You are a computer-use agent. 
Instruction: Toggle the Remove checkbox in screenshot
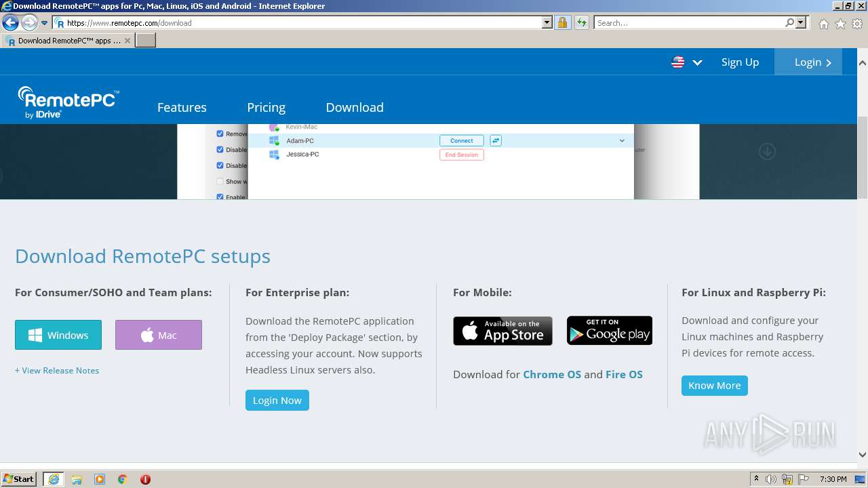(x=220, y=134)
